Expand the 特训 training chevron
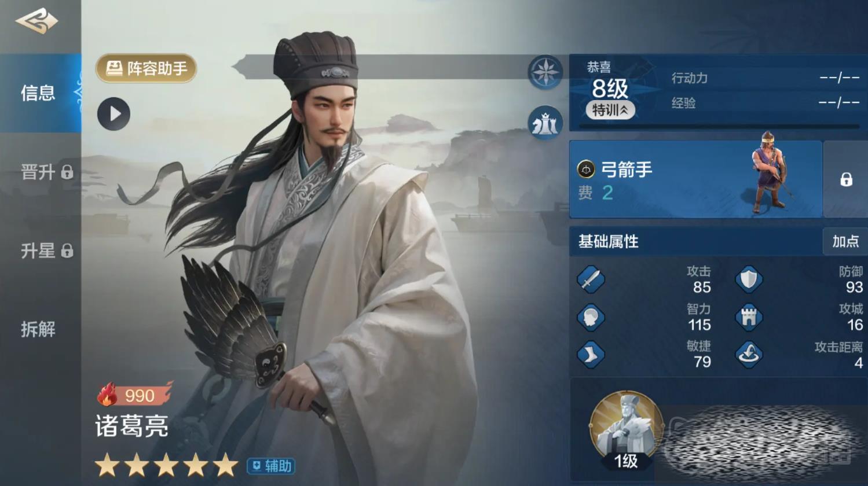Image resolution: width=868 pixels, height=486 pixels. coord(610,110)
